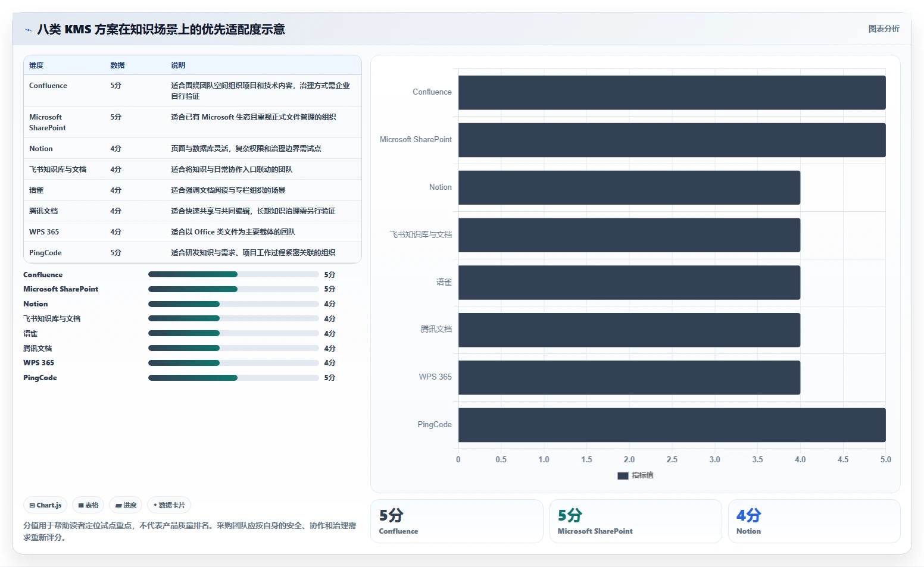Click the 维度 column header
The image size is (924, 567).
36,65
